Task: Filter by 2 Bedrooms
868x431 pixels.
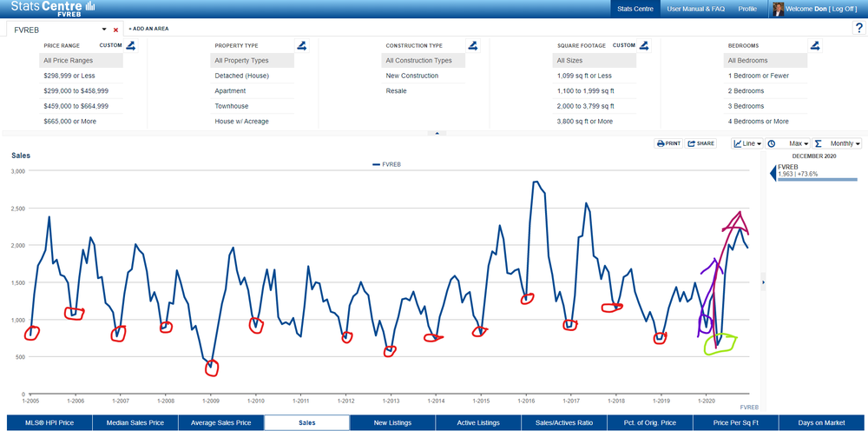Action: [765, 91]
